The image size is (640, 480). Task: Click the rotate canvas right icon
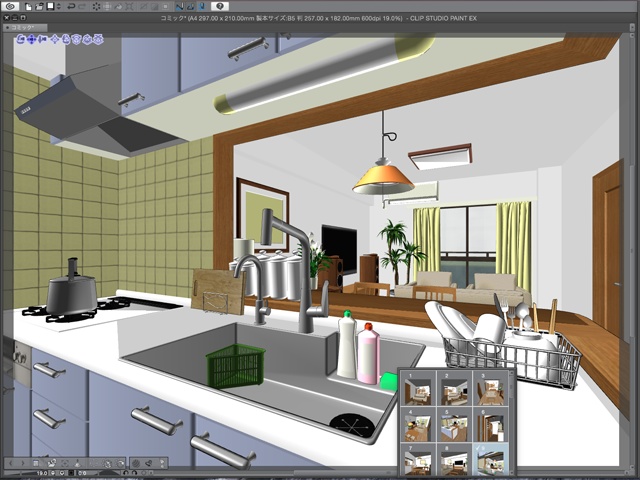(x=135, y=473)
